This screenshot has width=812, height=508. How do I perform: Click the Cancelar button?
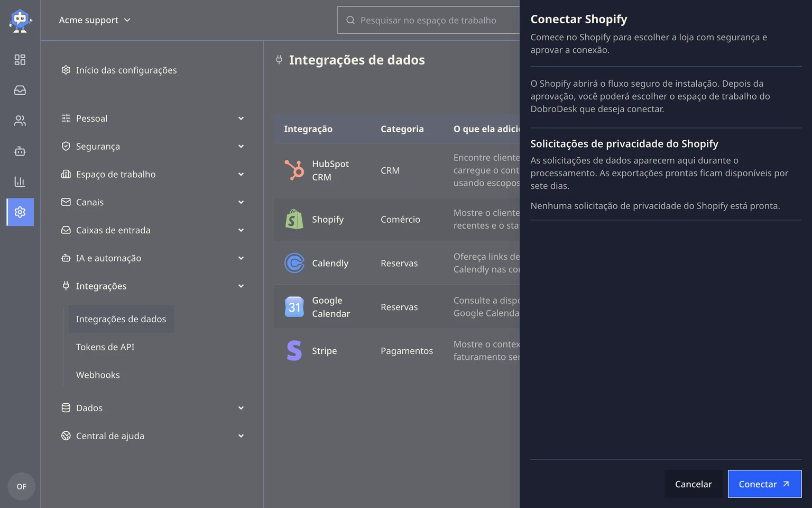[694, 484]
